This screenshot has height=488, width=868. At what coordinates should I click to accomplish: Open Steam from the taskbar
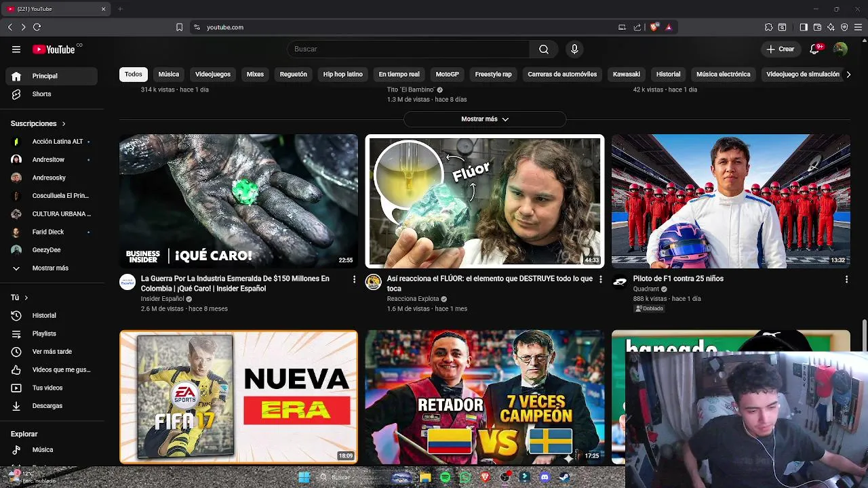pos(564,477)
